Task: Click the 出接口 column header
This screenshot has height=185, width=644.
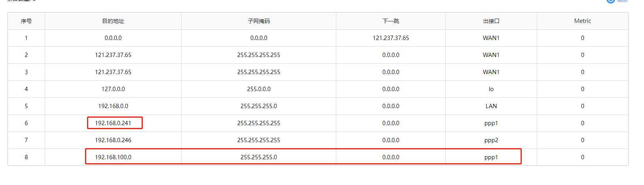Action: pos(491,21)
